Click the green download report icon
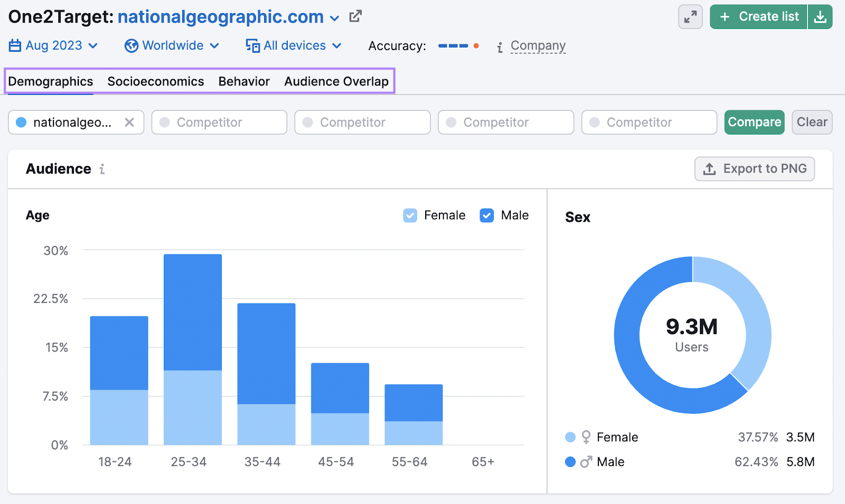845x504 pixels. (x=820, y=16)
